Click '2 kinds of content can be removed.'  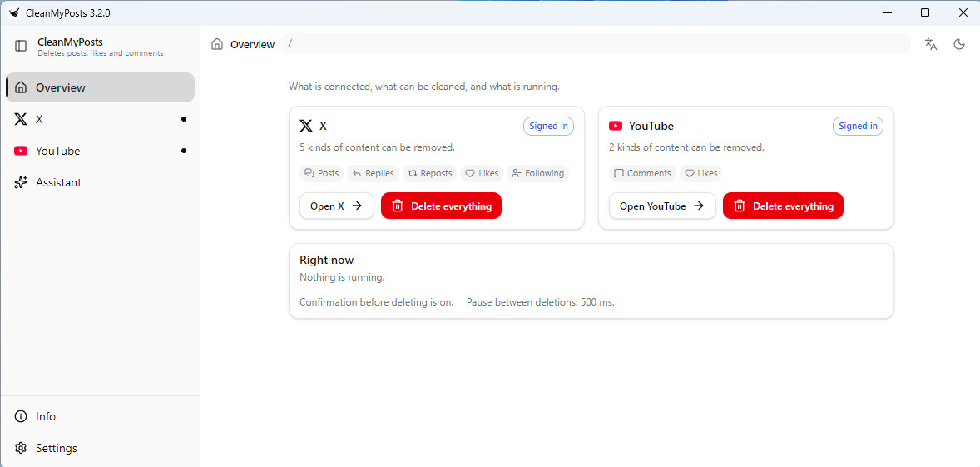coord(687,147)
